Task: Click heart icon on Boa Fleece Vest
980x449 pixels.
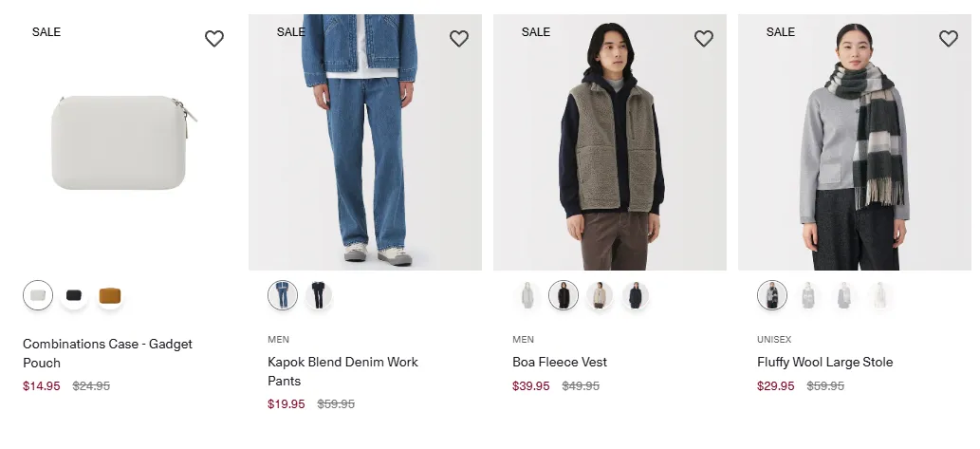Action: pyautogui.click(x=704, y=39)
